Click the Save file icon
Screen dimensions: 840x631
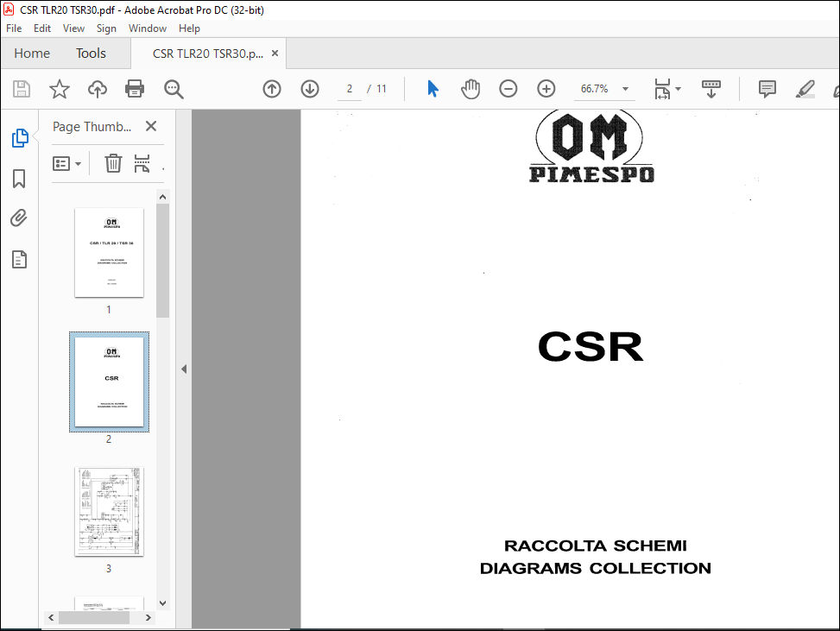click(22, 89)
